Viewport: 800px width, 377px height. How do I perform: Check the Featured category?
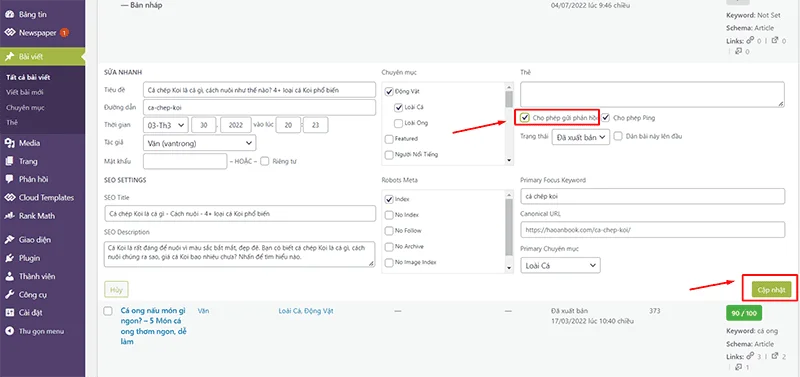pos(389,139)
